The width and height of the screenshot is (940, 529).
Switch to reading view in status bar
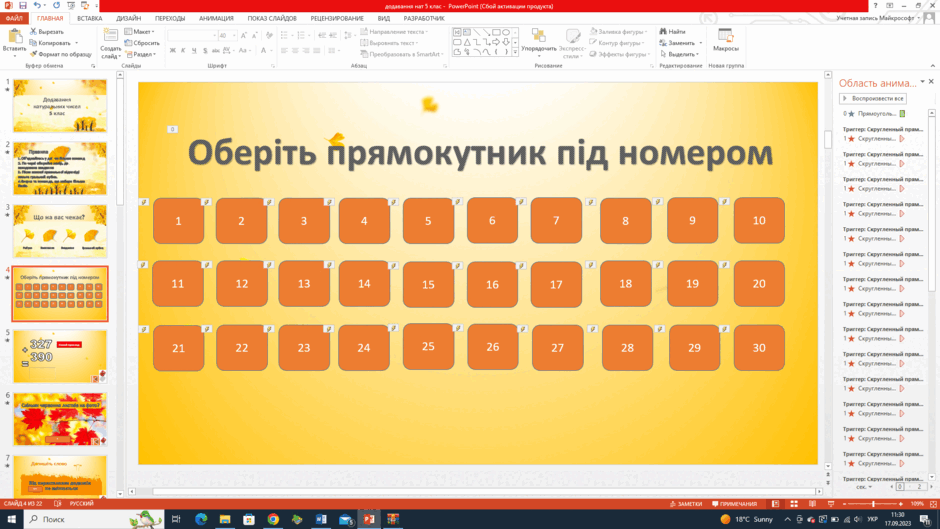click(x=812, y=504)
